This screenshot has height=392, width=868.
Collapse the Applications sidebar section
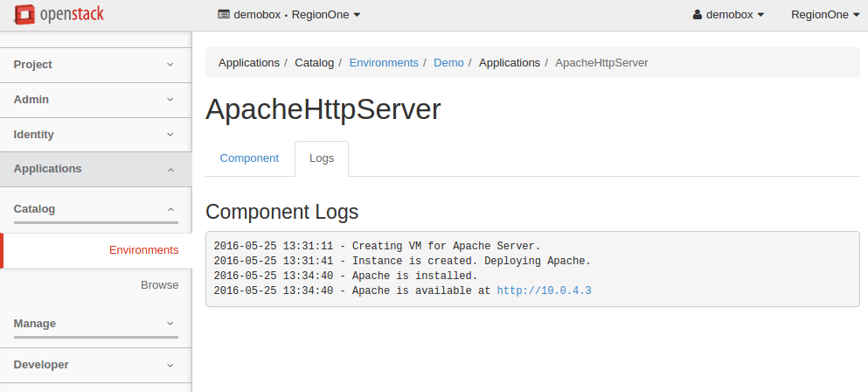95,169
